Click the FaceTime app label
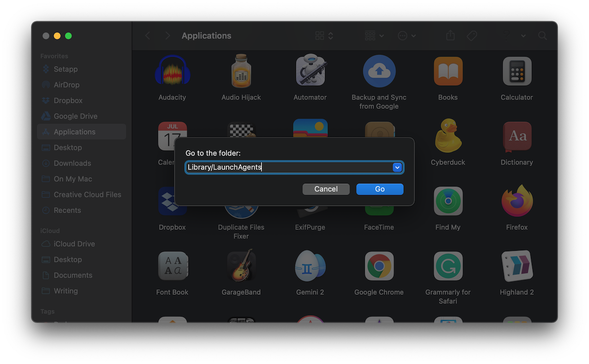 pos(379,227)
